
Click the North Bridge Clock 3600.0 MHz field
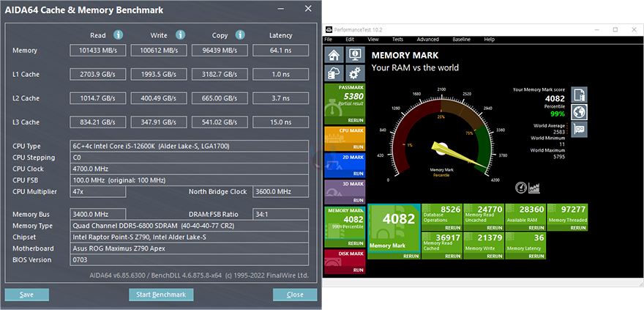(x=280, y=191)
